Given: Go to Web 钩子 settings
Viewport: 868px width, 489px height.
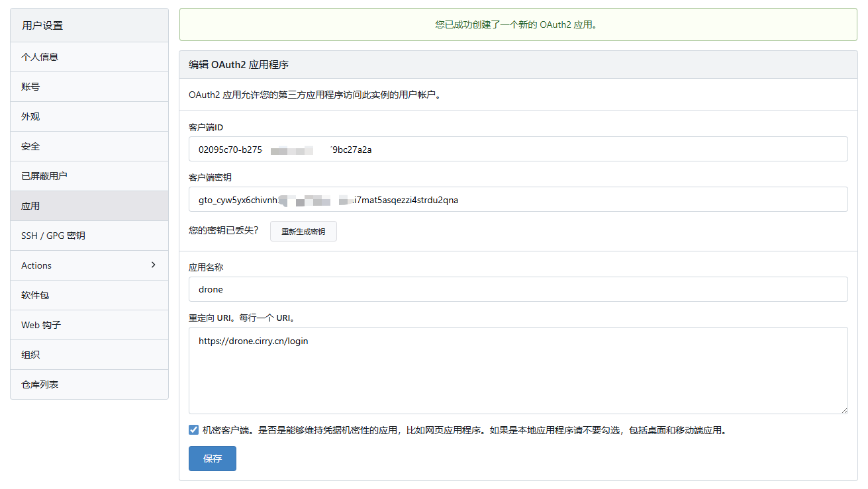Looking at the screenshot, I should (41, 325).
